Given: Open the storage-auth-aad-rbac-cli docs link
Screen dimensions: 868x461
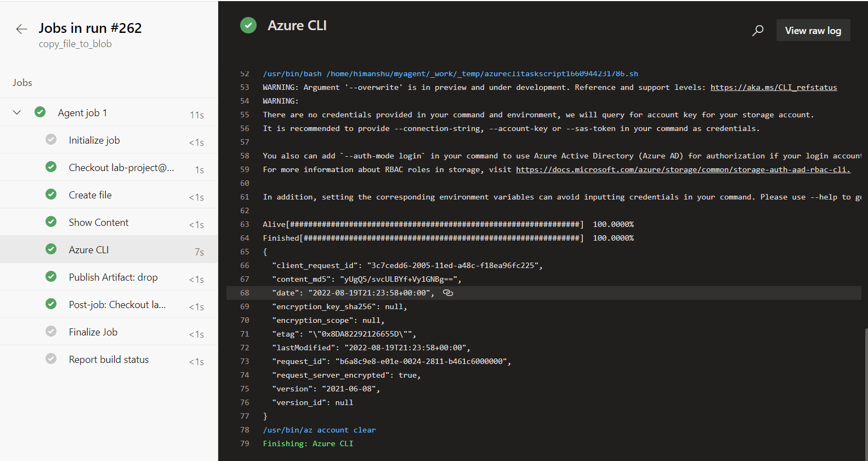Looking at the screenshot, I should pos(683,169).
